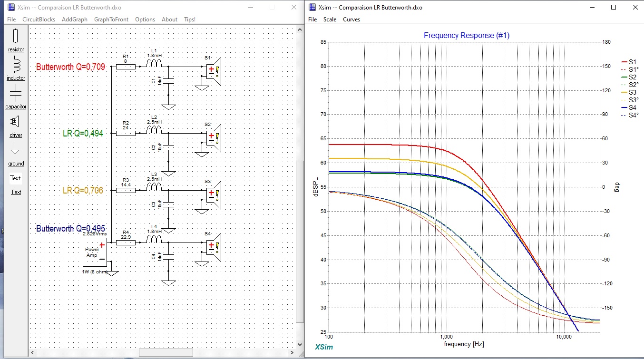Image resolution: width=644 pixels, height=359 pixels.
Task: Click the dBSPL axis label
Action: coord(316,186)
